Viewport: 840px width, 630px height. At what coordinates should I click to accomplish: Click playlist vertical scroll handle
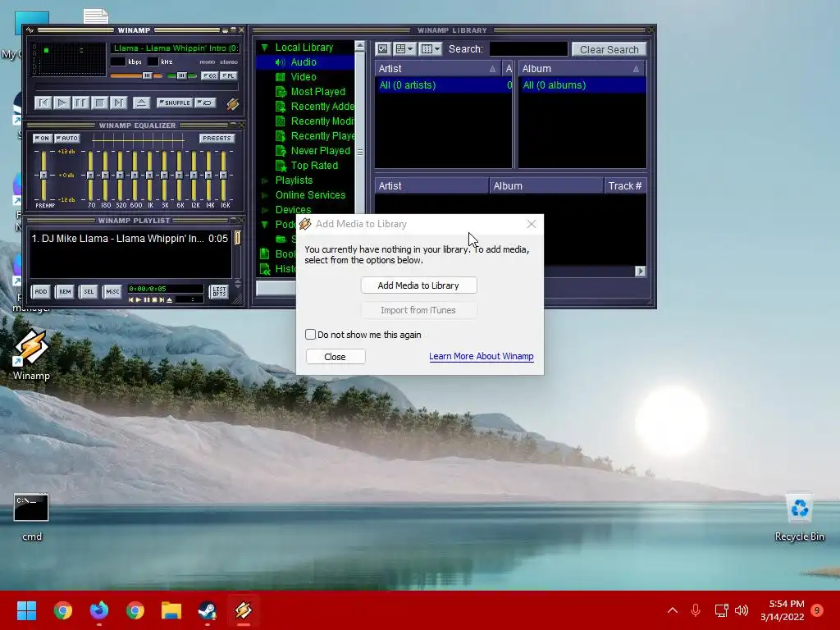237,238
